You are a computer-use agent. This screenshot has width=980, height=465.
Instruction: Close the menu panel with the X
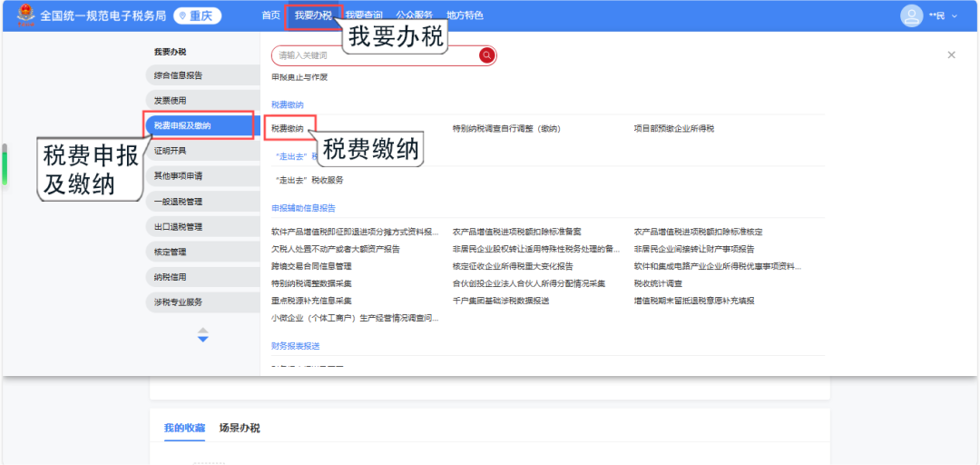pos(951,55)
